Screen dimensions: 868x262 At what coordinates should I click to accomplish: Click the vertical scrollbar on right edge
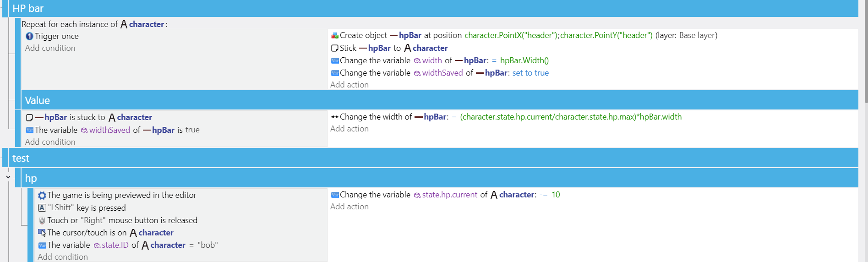[866, 51]
